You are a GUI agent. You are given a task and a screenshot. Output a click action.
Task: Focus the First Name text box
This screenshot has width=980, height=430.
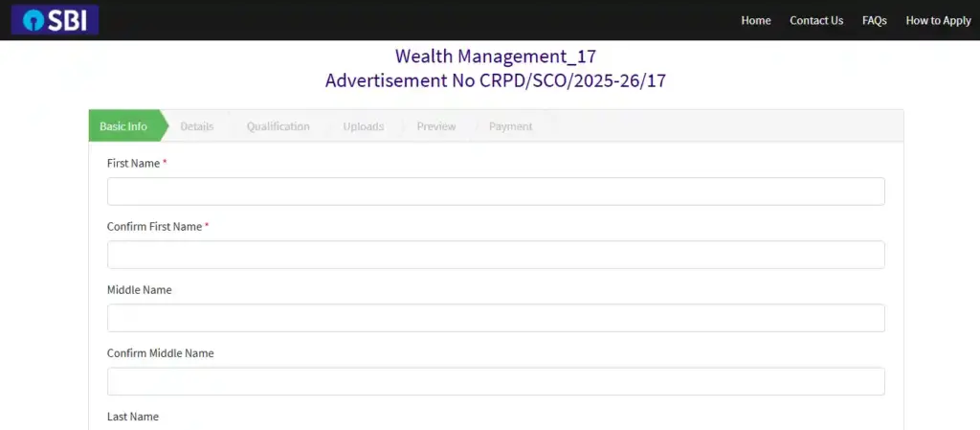(496, 192)
